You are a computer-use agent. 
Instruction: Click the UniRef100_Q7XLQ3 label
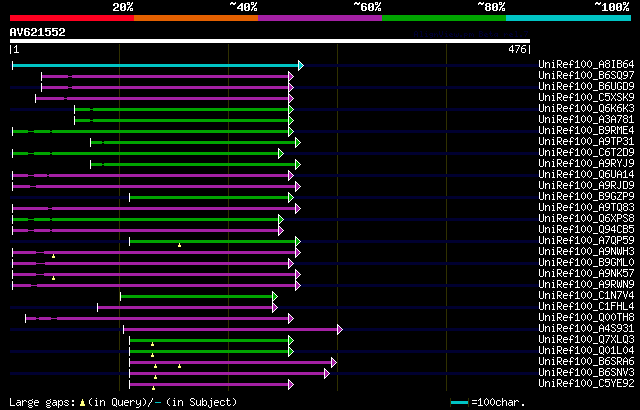(x=586, y=340)
